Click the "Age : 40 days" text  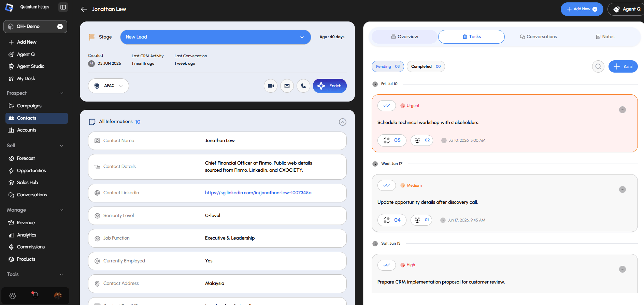pyautogui.click(x=332, y=37)
